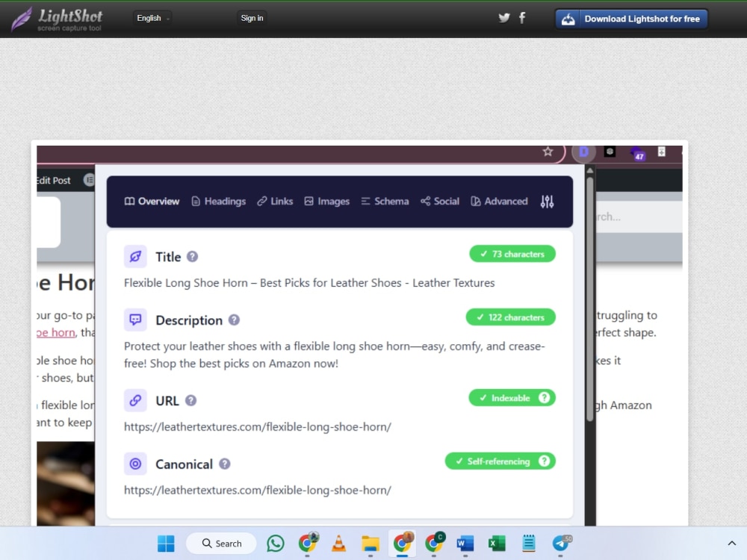Open Notepad from the taskbar

[529, 544]
